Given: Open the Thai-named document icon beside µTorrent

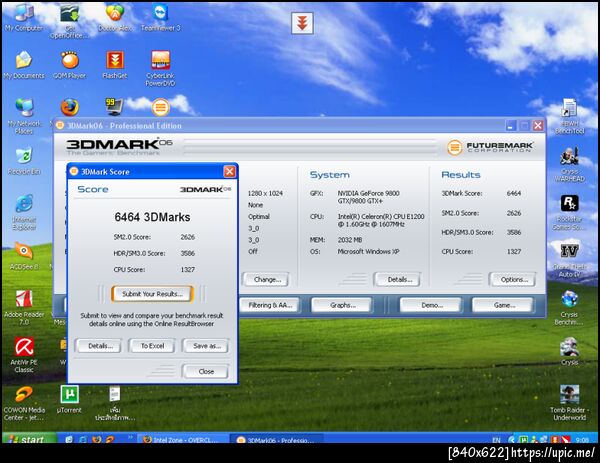Looking at the screenshot, I should (x=115, y=403).
